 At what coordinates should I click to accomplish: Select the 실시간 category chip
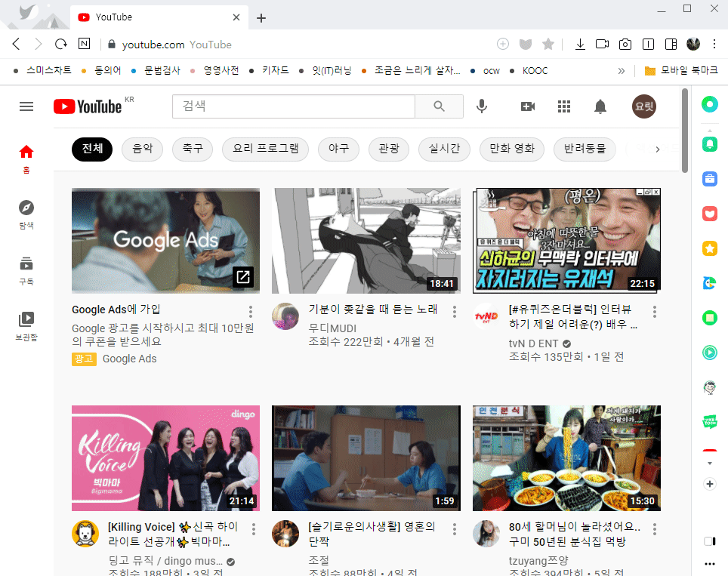444,149
